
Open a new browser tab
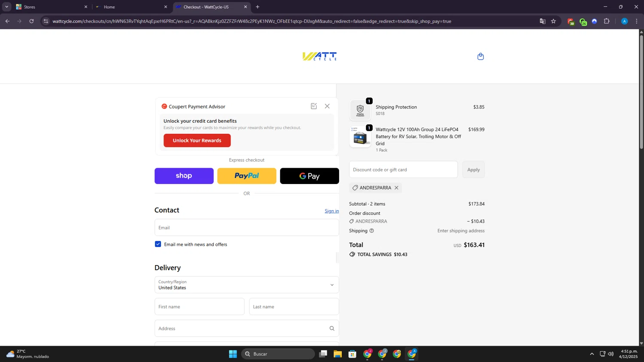click(x=258, y=7)
